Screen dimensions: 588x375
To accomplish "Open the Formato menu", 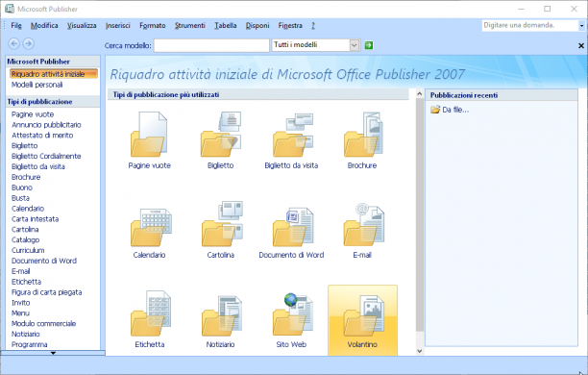I will click(x=152, y=26).
